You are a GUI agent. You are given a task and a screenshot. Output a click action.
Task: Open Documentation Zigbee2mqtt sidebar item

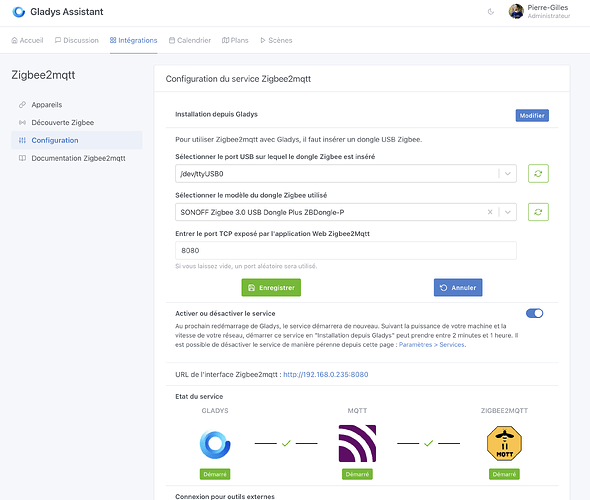pos(77,158)
